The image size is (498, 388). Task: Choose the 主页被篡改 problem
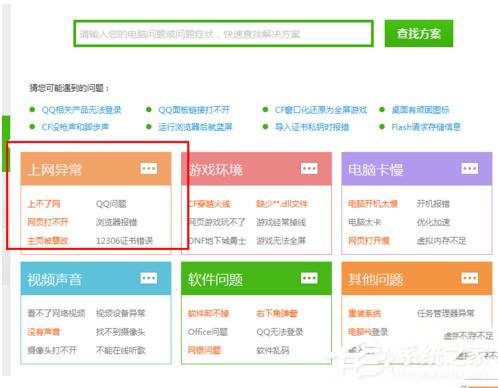(48, 240)
